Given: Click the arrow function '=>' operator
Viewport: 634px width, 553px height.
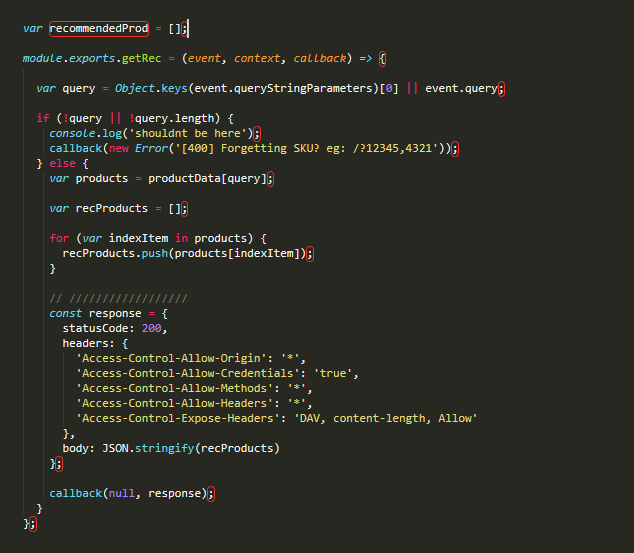Looking at the screenshot, I should pyautogui.click(x=366, y=59).
